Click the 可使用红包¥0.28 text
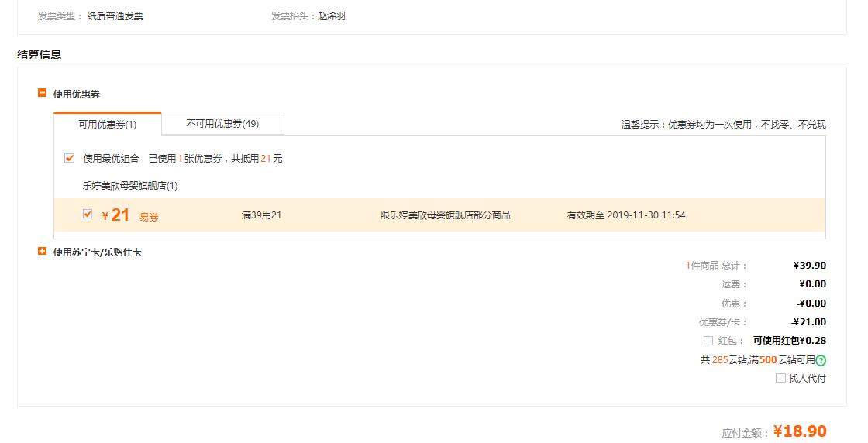This screenshot has height=443, width=868. (790, 341)
